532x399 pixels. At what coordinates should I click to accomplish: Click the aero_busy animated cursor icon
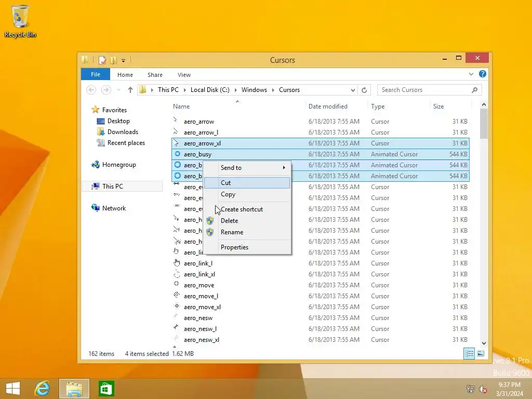point(177,154)
